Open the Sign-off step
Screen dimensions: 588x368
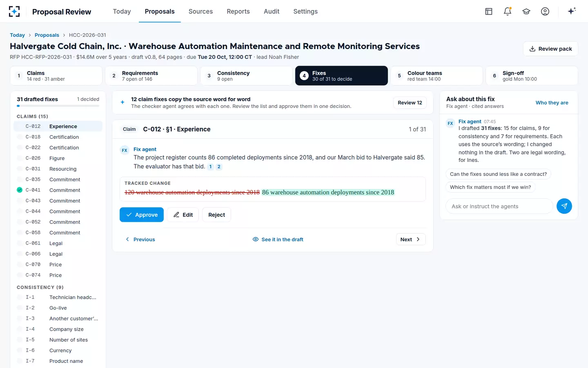(532, 76)
